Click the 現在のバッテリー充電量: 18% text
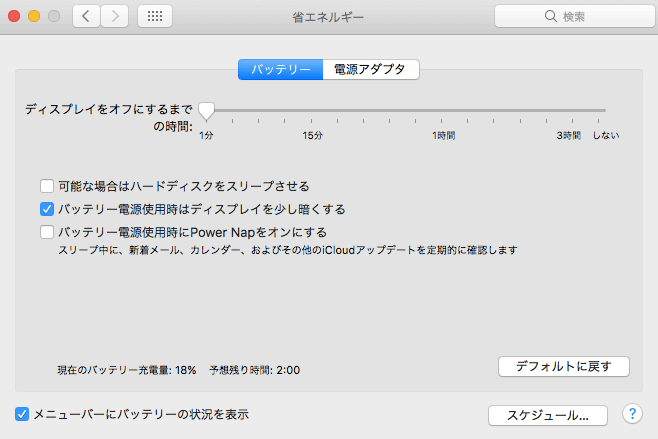Viewport: 658px width, 439px height. coord(127,370)
